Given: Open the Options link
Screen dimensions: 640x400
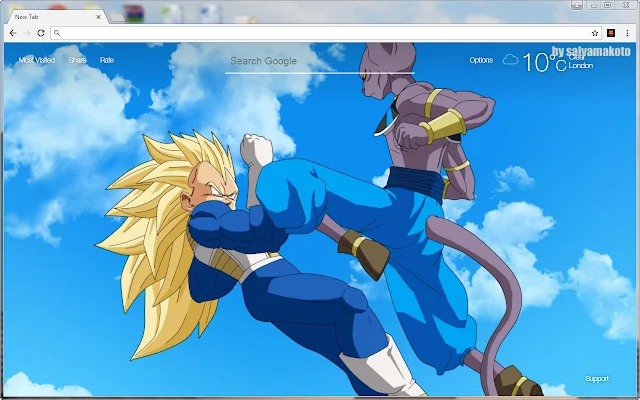Looking at the screenshot, I should click(481, 60).
